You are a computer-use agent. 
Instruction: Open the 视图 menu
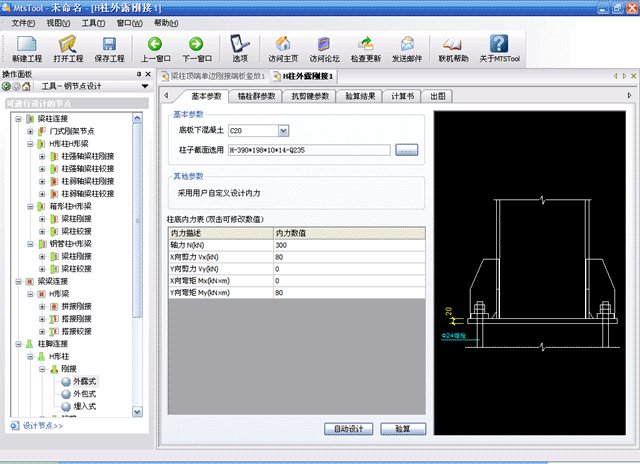(x=58, y=23)
